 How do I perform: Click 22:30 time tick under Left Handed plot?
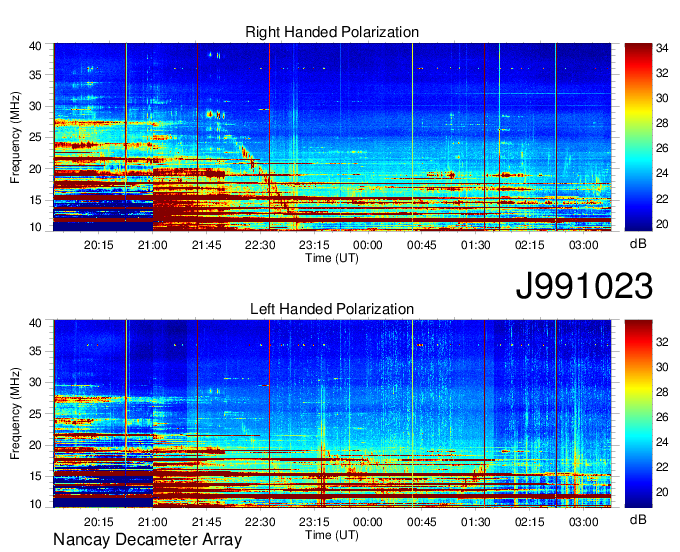tap(260, 522)
